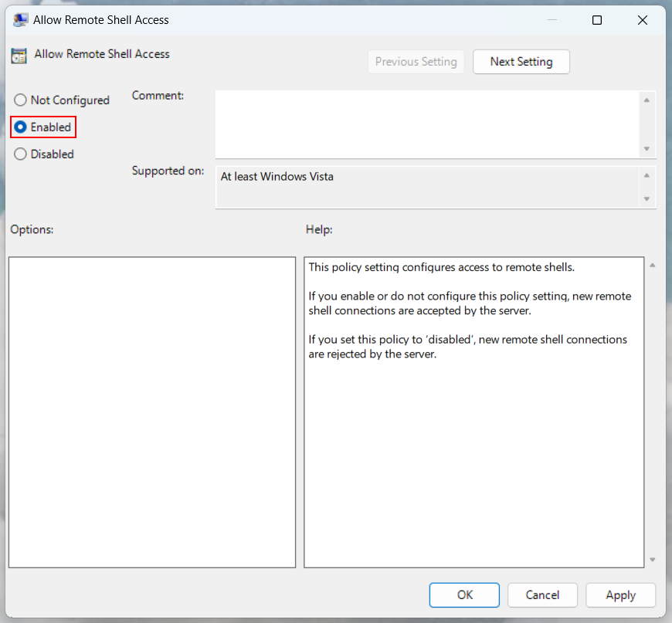
Task: Click the Previous Setting button
Action: point(416,62)
